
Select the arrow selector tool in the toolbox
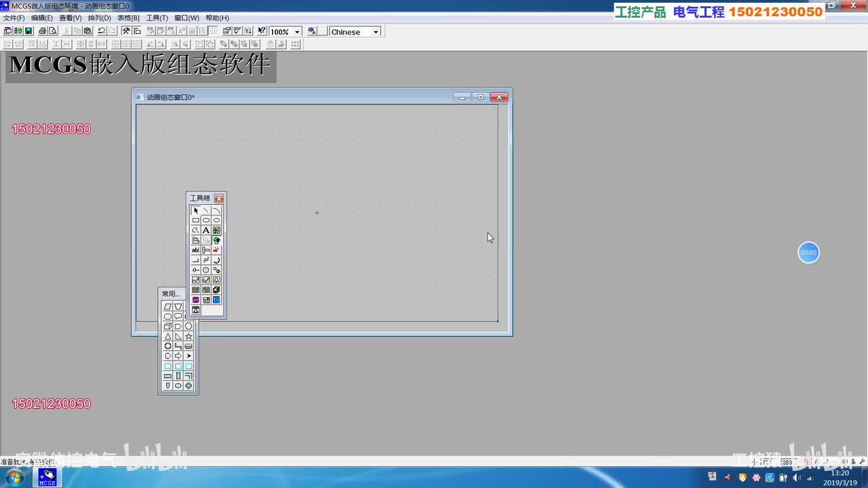(x=196, y=211)
